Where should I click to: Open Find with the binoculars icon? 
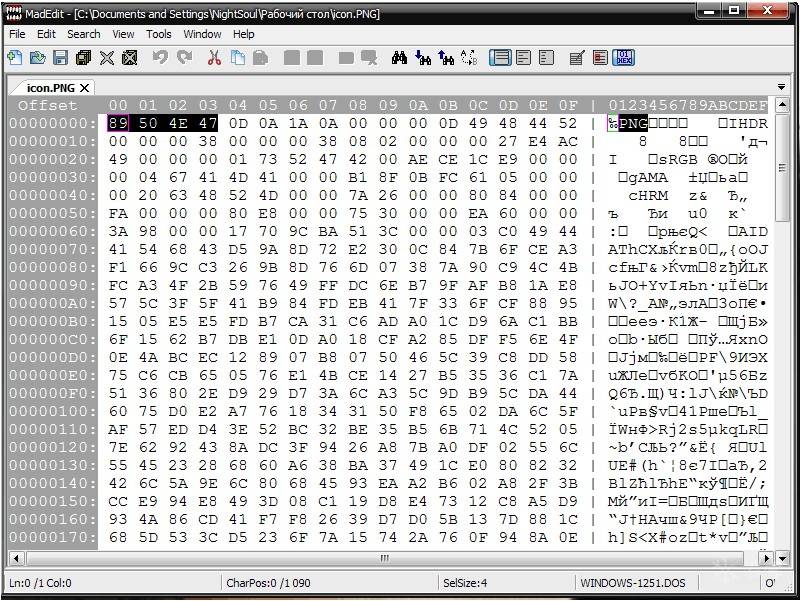point(399,58)
